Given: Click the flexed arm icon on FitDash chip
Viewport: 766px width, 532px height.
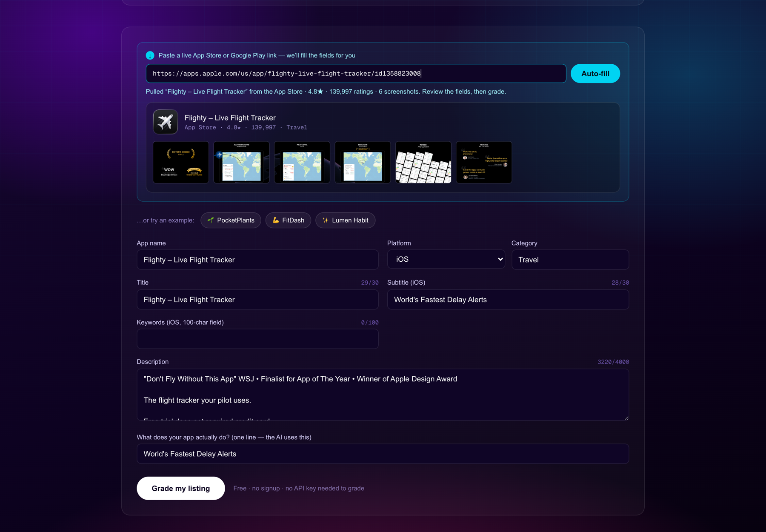Looking at the screenshot, I should (x=276, y=220).
